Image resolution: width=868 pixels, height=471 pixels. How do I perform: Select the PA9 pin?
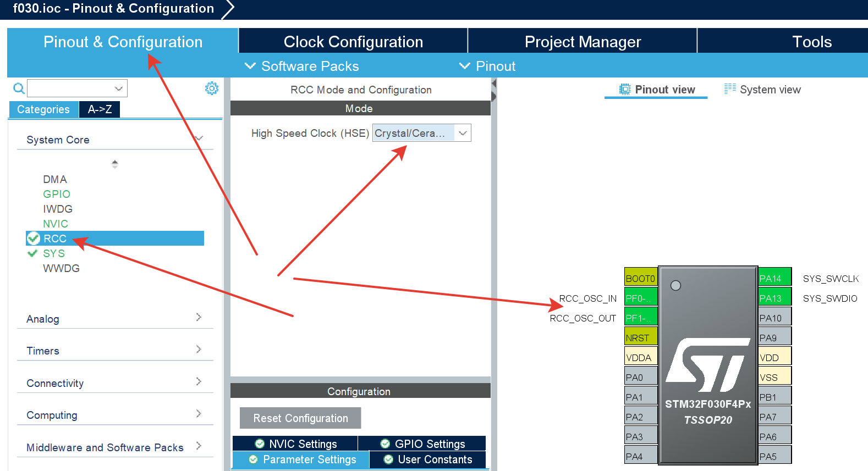tap(774, 337)
